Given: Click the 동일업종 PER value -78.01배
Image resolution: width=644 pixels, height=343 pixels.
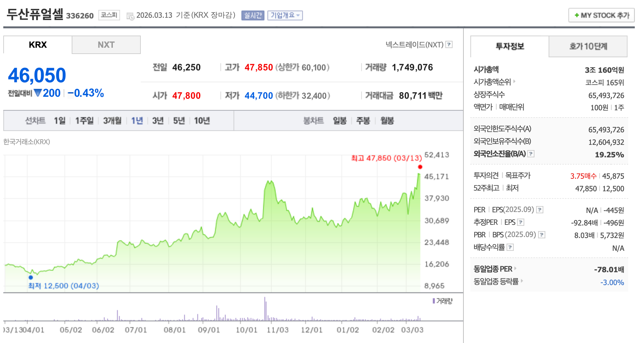Looking at the screenshot, I should [x=609, y=270].
